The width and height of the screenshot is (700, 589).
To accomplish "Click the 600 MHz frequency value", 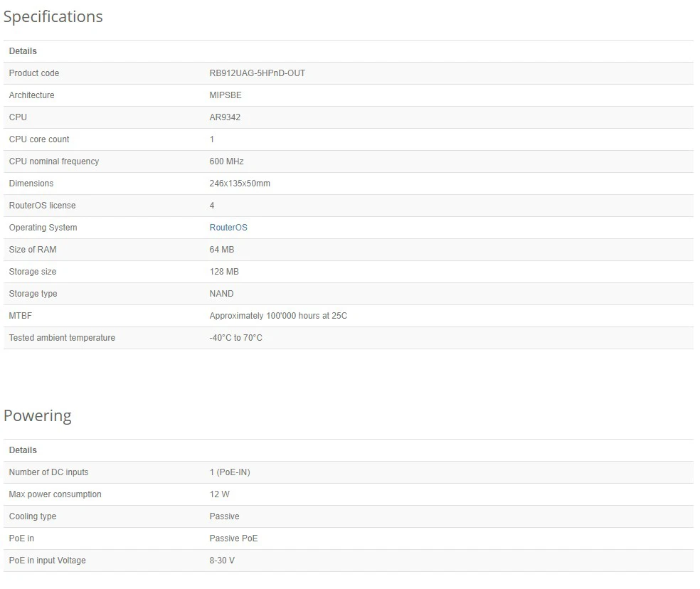I will click(x=226, y=161).
